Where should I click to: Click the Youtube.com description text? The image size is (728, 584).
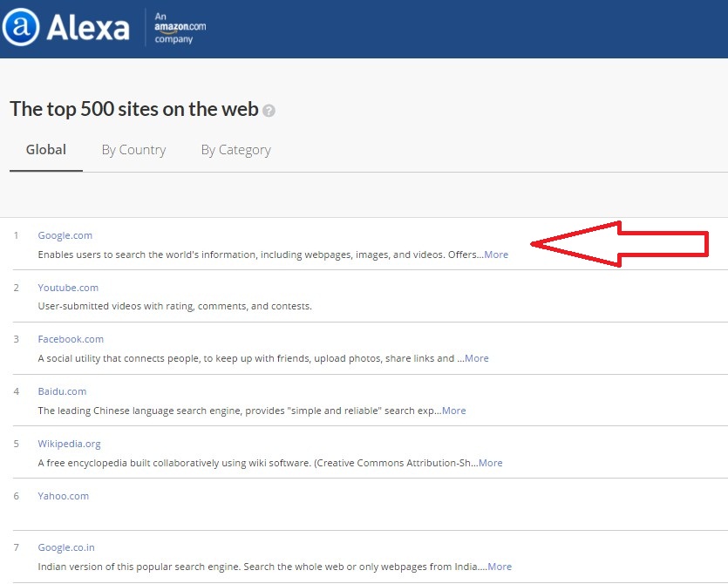pos(175,307)
